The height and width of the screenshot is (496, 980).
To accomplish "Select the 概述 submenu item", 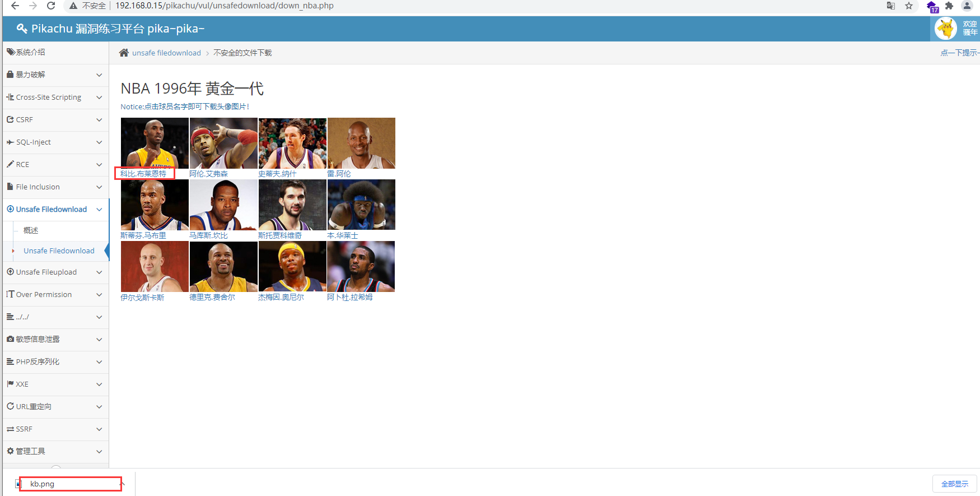I will pyautogui.click(x=31, y=230).
